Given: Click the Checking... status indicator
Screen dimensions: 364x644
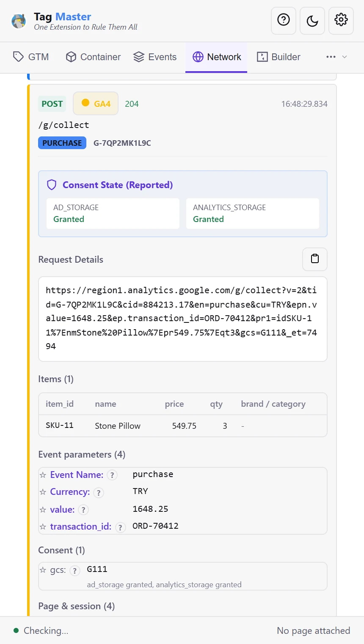Looking at the screenshot, I should [x=41, y=630].
